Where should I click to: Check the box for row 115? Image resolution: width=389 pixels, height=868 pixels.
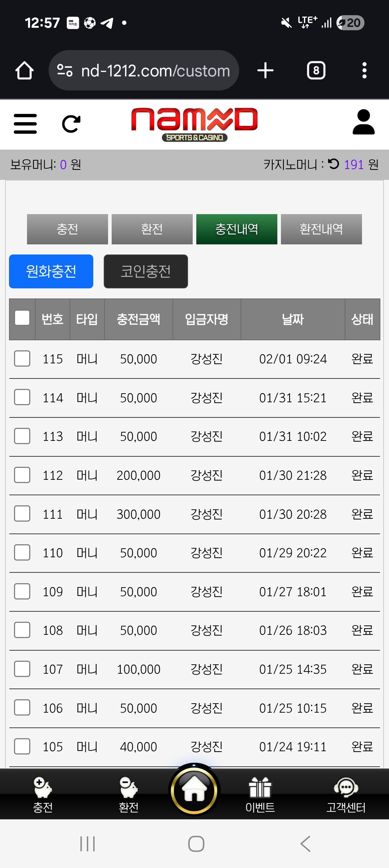tap(22, 359)
